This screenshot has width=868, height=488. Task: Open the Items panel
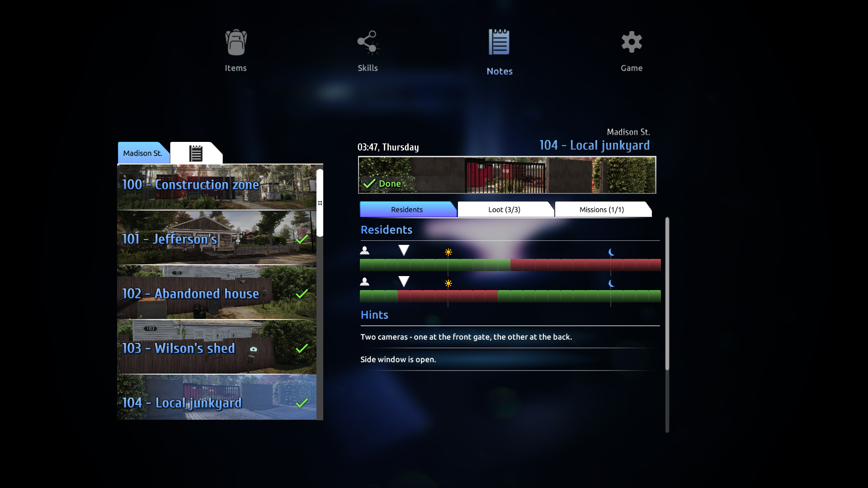coord(236,51)
